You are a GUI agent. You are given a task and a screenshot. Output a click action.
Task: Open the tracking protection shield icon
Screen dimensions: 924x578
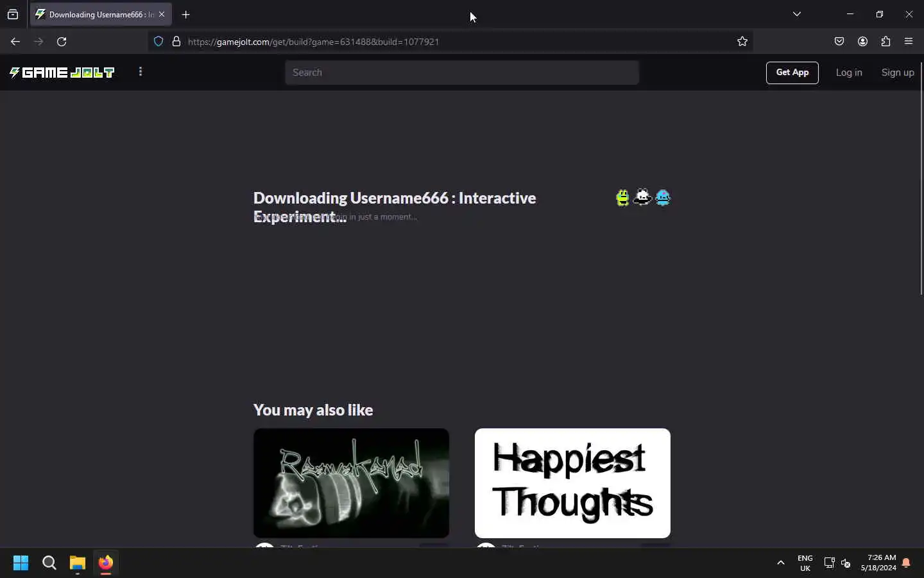[158, 42]
